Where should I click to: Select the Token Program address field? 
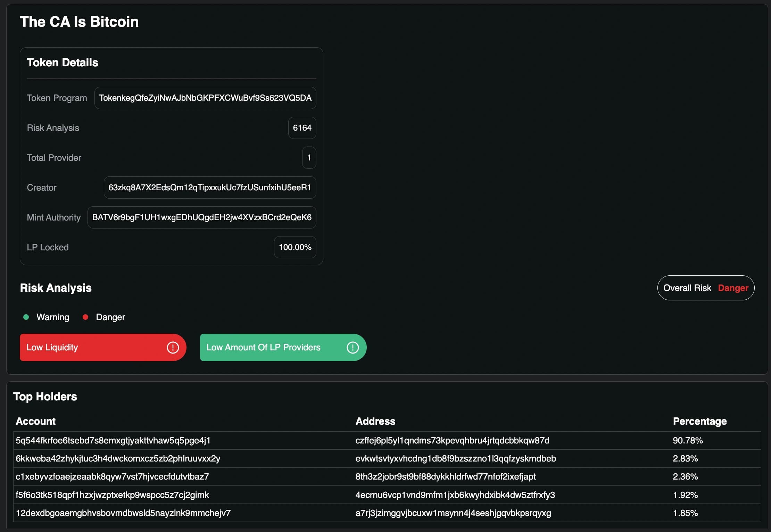tap(205, 98)
